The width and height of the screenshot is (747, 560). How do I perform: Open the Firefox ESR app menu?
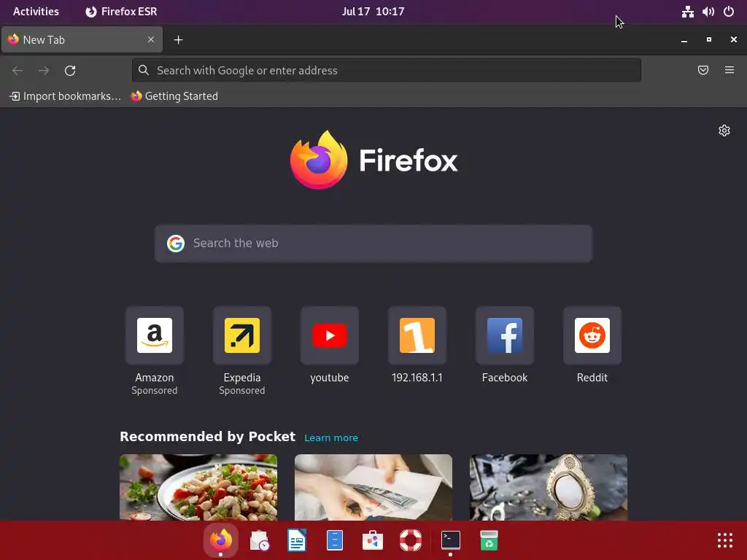coord(121,12)
